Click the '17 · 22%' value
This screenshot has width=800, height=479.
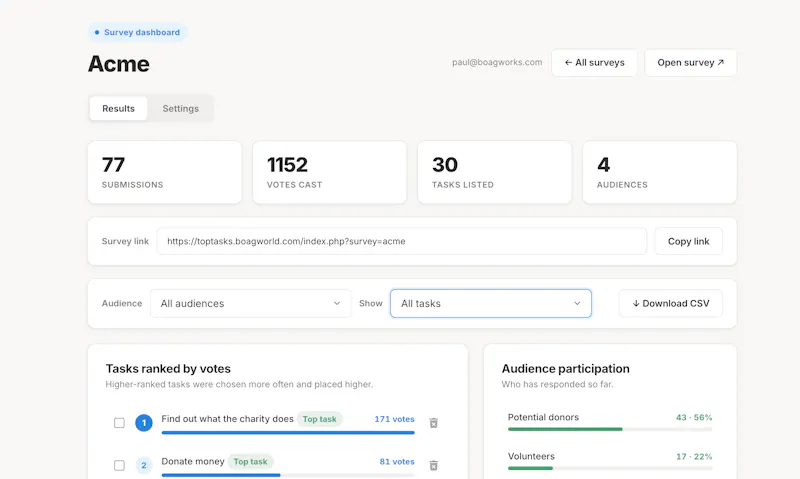(694, 456)
